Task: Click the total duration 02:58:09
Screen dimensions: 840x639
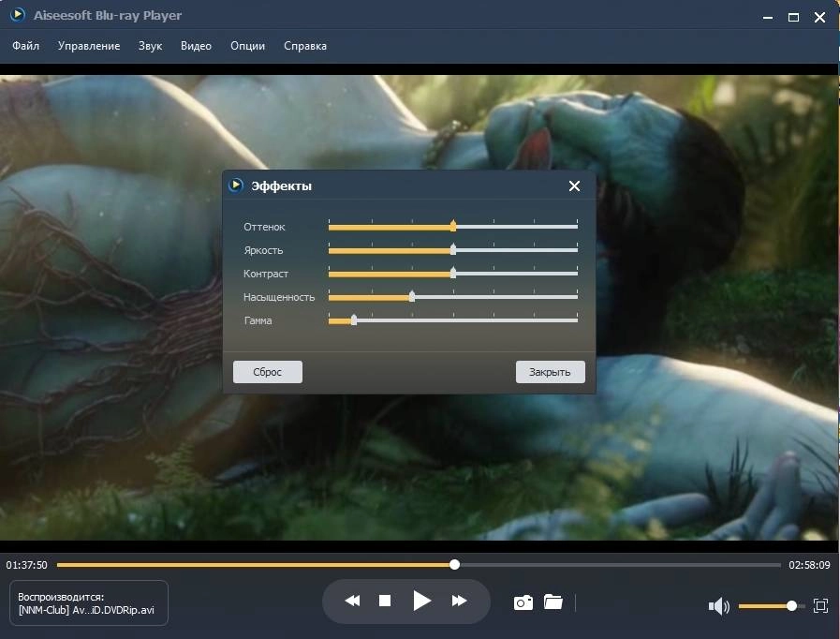Action: point(809,565)
